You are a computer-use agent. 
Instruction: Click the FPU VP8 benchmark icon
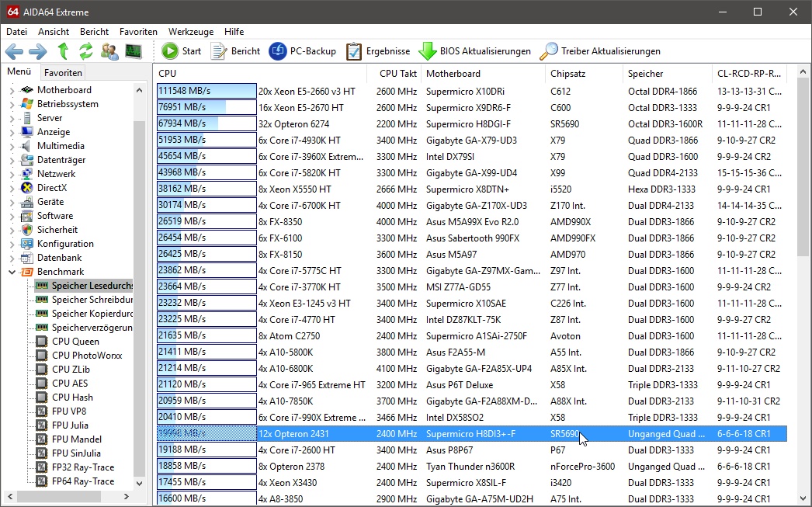coord(42,412)
